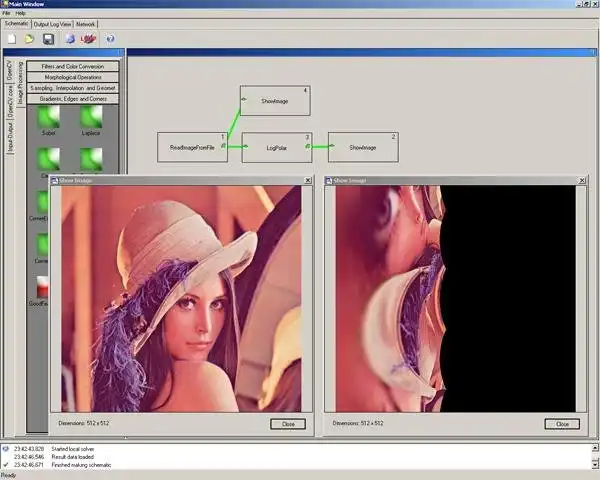
Task: Switch to the Network tab
Action: click(85, 24)
